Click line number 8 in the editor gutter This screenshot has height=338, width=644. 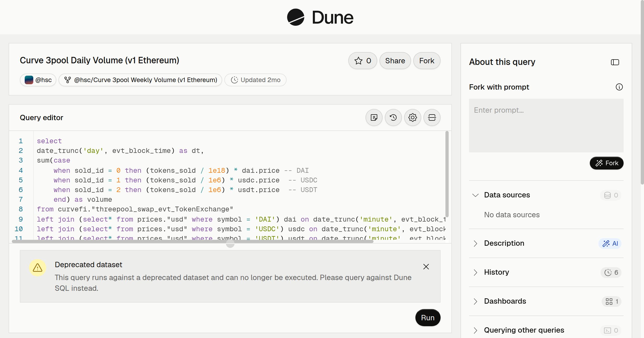point(21,209)
